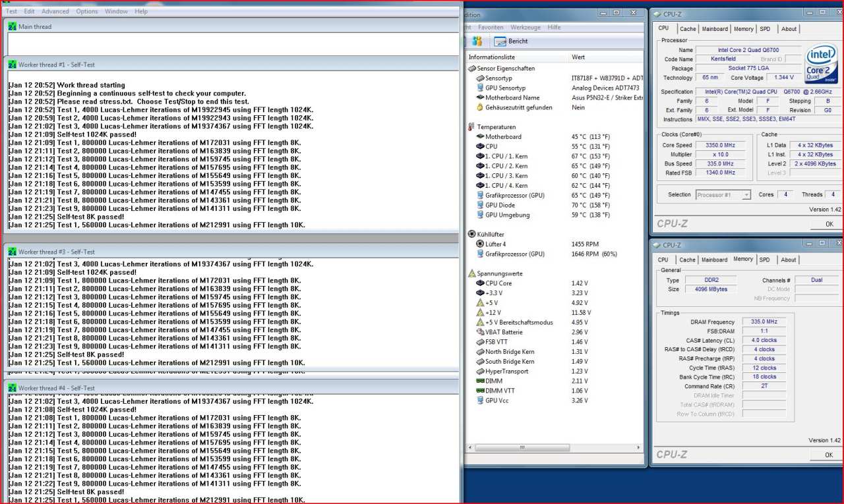Select the 1. CPU / 4. Kern icon
Image resolution: width=844 pixels, height=504 pixels.
pyautogui.click(x=479, y=185)
